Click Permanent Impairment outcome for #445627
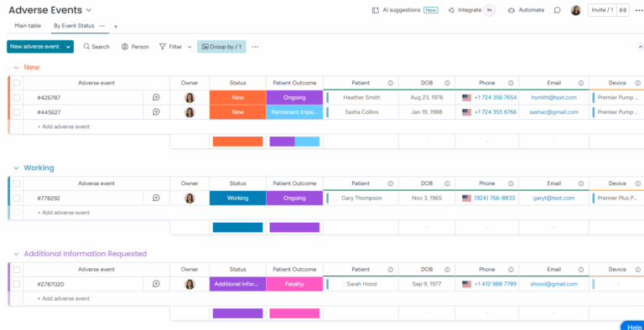Image resolution: width=644 pixels, height=330 pixels. coord(294,112)
